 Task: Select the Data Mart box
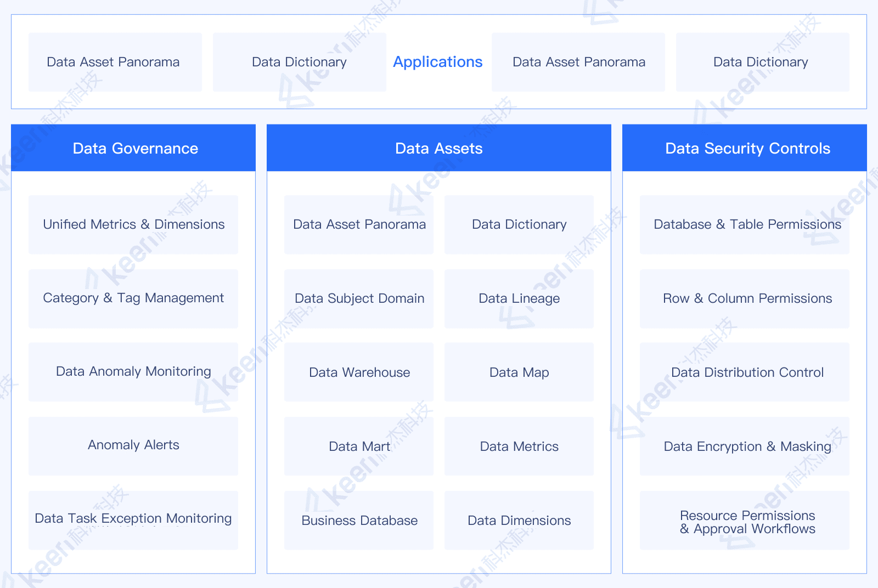click(359, 446)
